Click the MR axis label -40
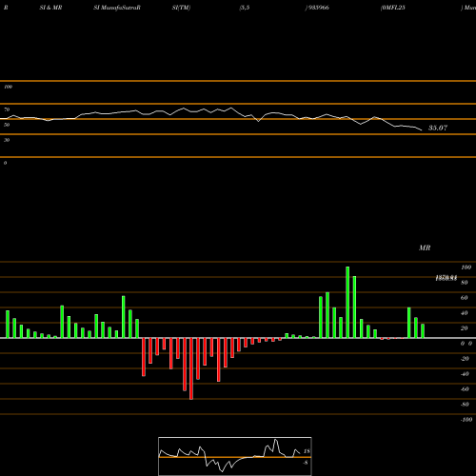 [465, 374]
